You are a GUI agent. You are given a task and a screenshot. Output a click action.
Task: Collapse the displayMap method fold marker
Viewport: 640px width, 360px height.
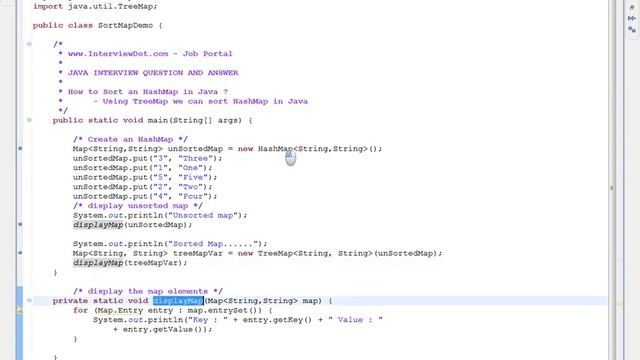pos(29,300)
